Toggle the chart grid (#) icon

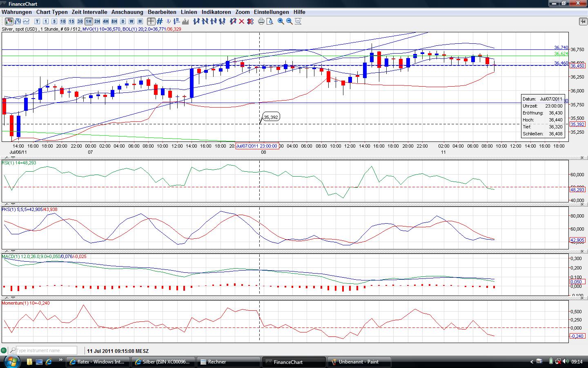coord(160,21)
